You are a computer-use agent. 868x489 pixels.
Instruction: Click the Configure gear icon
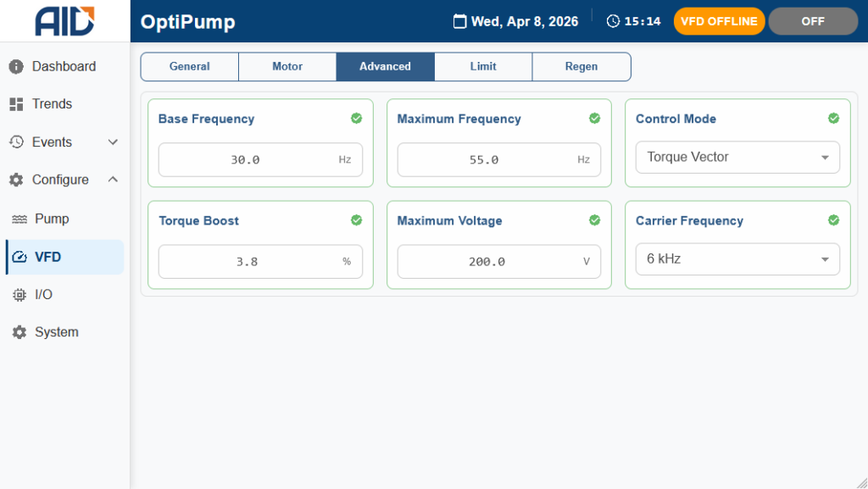(x=16, y=180)
